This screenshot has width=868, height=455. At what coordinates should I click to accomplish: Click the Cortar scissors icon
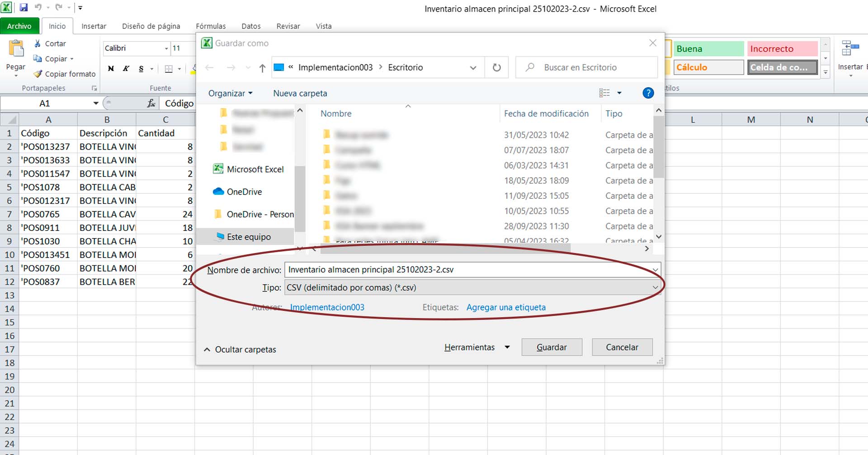[x=38, y=43]
